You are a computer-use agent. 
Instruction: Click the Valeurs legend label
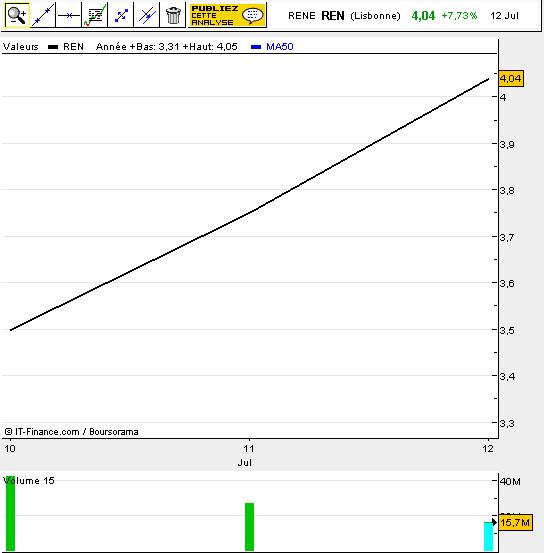click(x=20, y=47)
